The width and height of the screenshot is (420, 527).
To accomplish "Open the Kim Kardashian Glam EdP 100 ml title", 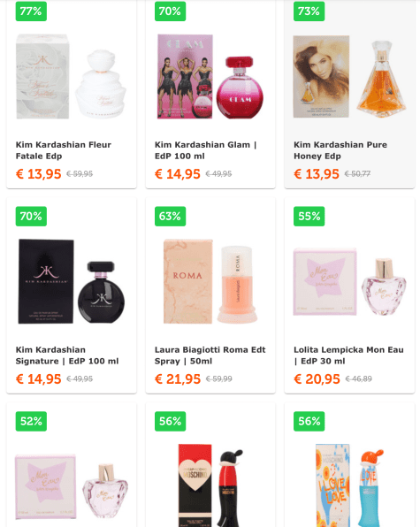I will click(x=205, y=150).
